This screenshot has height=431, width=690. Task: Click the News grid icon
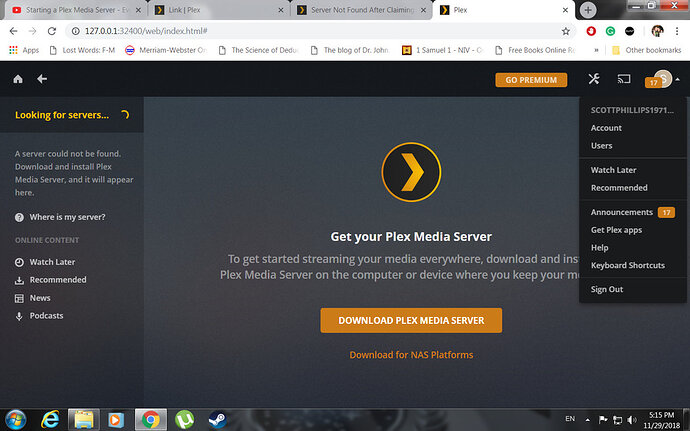(x=19, y=298)
